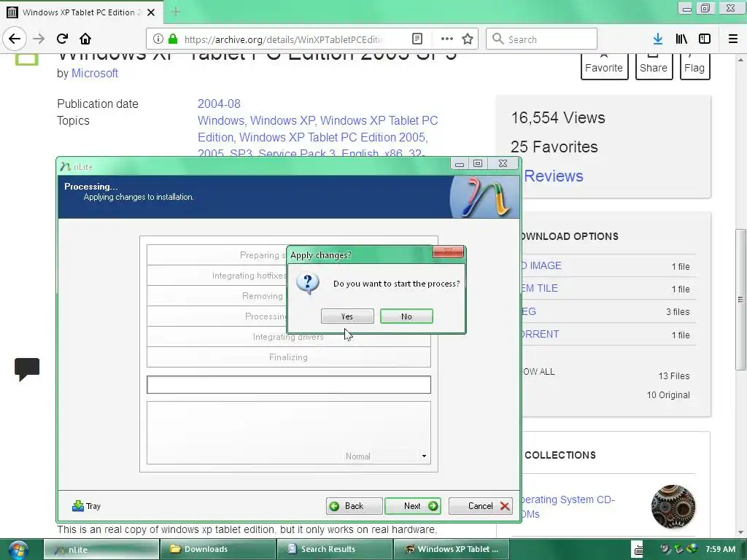Click the Integrating drivers step in nLite

[x=289, y=337]
